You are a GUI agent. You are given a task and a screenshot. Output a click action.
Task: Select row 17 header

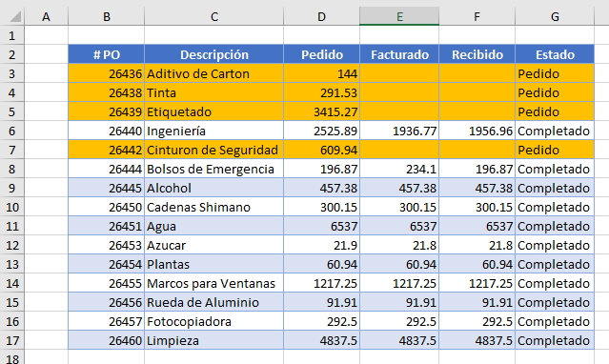pos(12,340)
